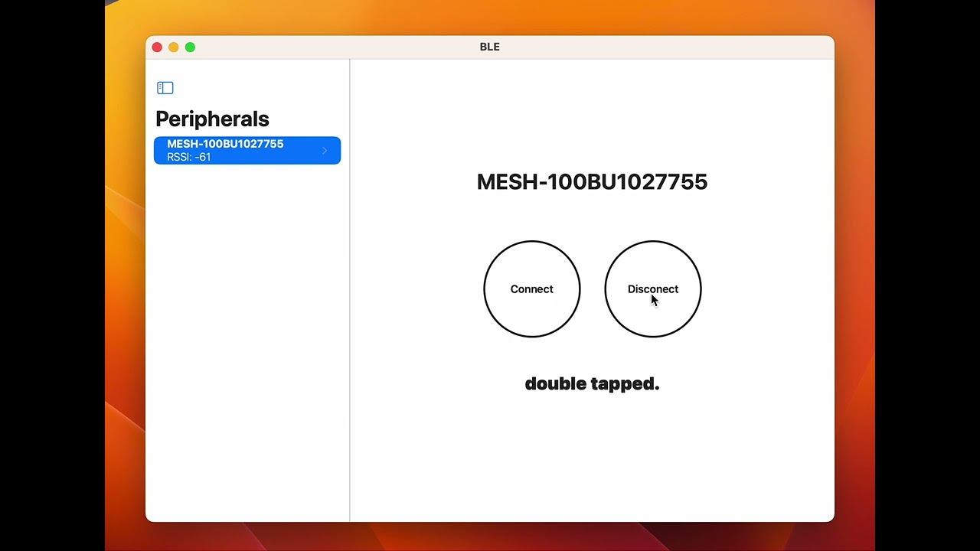Image resolution: width=980 pixels, height=551 pixels.
Task: Toggle the sidebar visibility icon
Action: point(165,88)
